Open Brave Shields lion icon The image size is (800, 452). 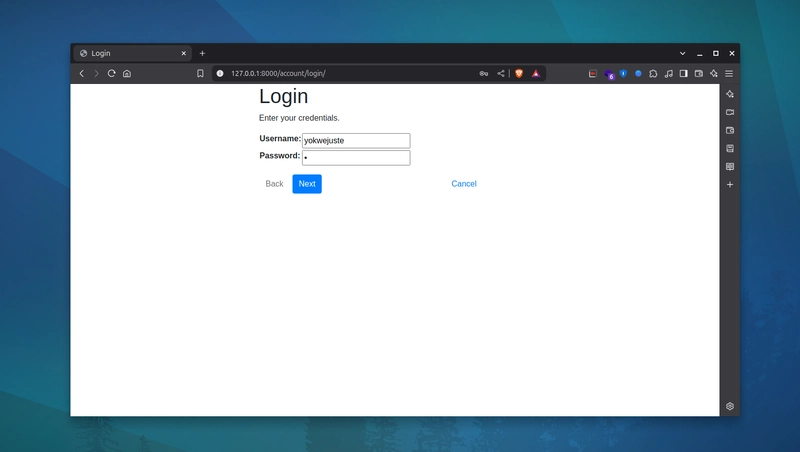(x=519, y=73)
